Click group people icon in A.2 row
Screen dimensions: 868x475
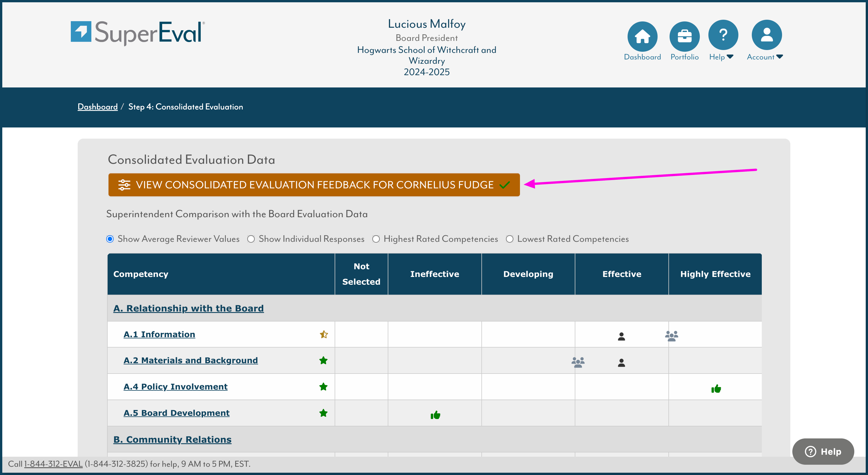(578, 362)
